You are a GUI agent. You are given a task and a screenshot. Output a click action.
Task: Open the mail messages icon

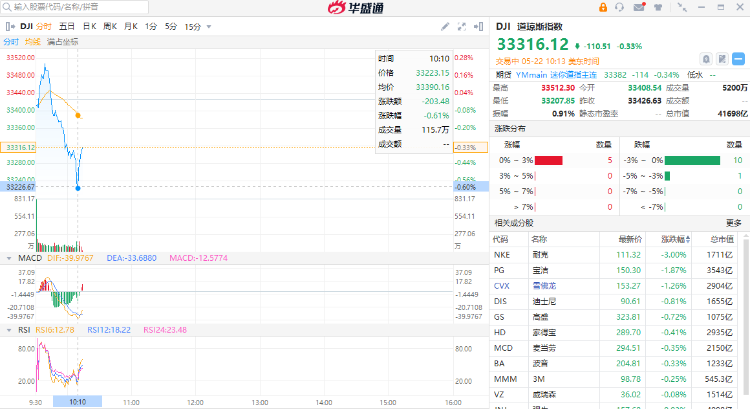(638, 7)
